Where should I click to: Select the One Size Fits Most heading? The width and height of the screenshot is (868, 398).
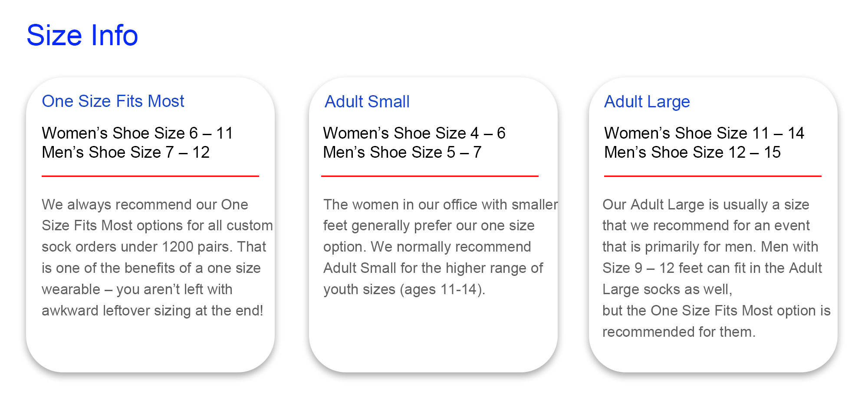[x=113, y=101]
